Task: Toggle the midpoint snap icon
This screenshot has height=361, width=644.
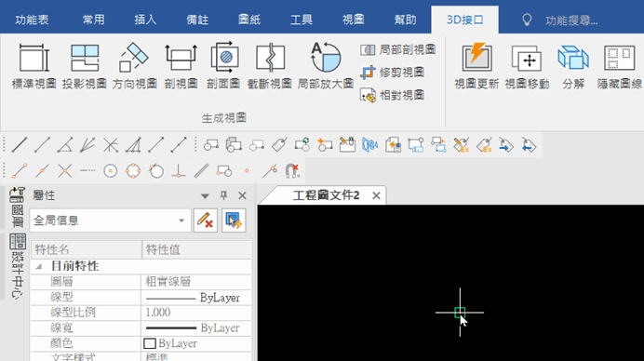Action: 42,170
